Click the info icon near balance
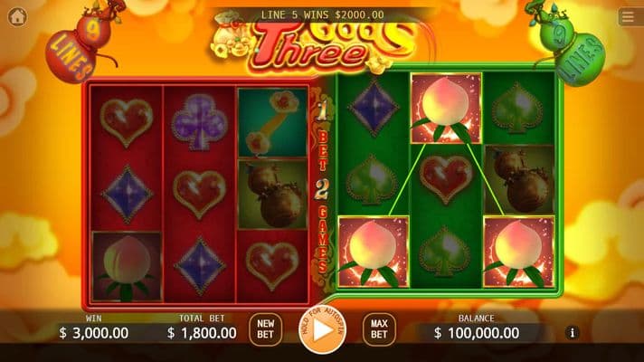Screen dimensions: 644x362 [573, 332]
